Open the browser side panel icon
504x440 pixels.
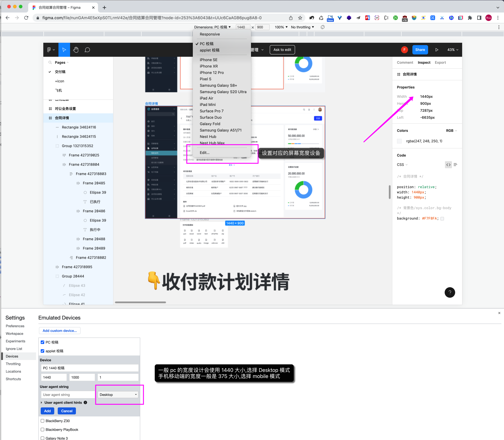479,18
